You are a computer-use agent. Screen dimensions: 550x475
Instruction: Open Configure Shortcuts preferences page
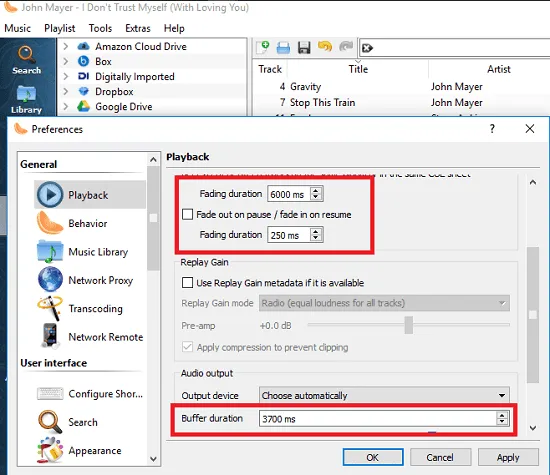[90, 394]
